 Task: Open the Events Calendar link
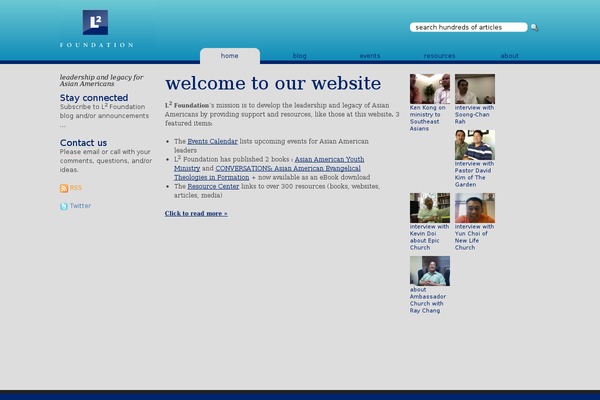click(x=212, y=141)
